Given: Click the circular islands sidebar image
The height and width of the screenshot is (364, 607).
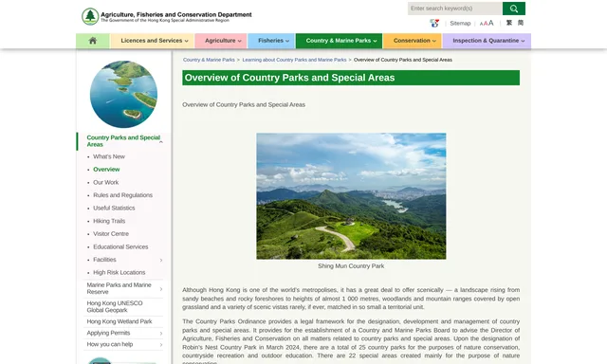Looking at the screenshot, I should [123, 94].
